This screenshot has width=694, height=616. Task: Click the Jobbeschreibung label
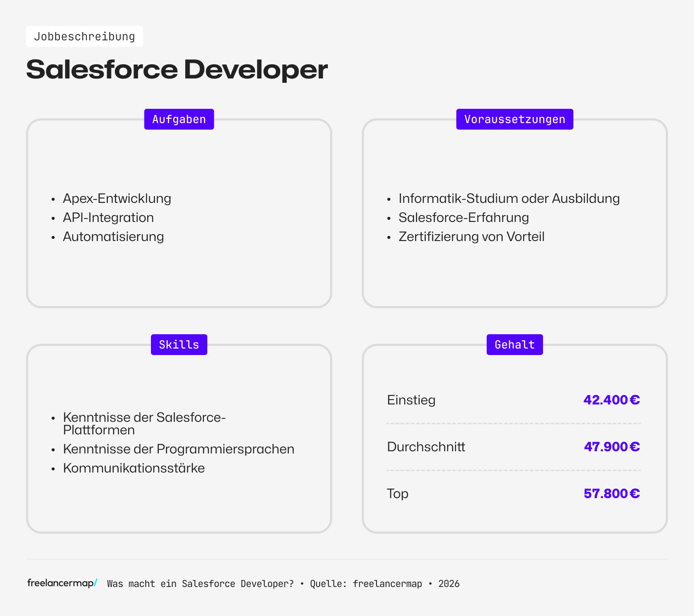point(85,36)
